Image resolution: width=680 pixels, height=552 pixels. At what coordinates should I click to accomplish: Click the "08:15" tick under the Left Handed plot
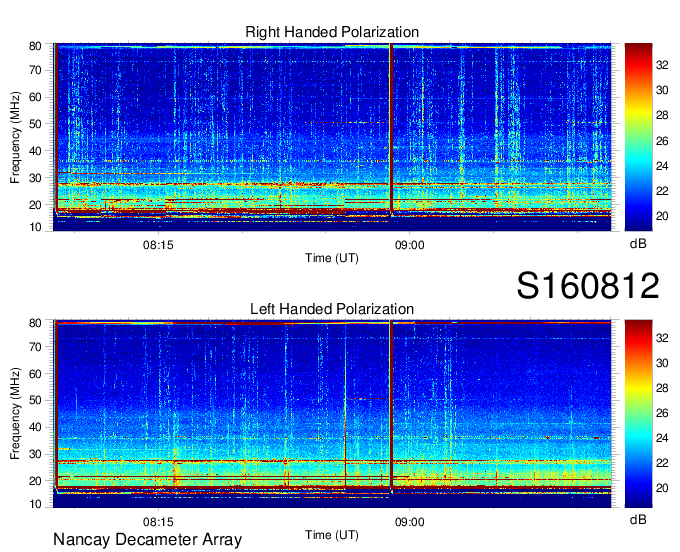click(158, 522)
